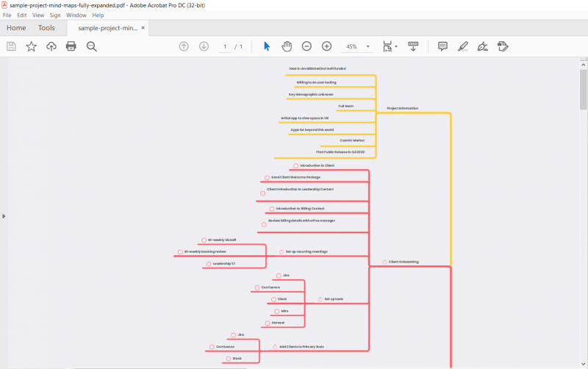Click the Key demographic unknown text

311,95
